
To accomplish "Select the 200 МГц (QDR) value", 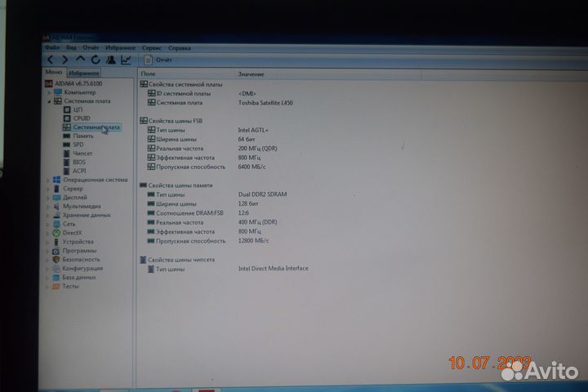I will [x=257, y=148].
